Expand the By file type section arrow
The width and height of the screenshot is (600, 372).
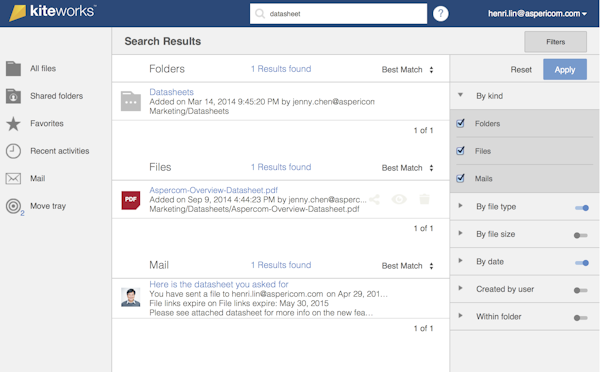coord(460,206)
